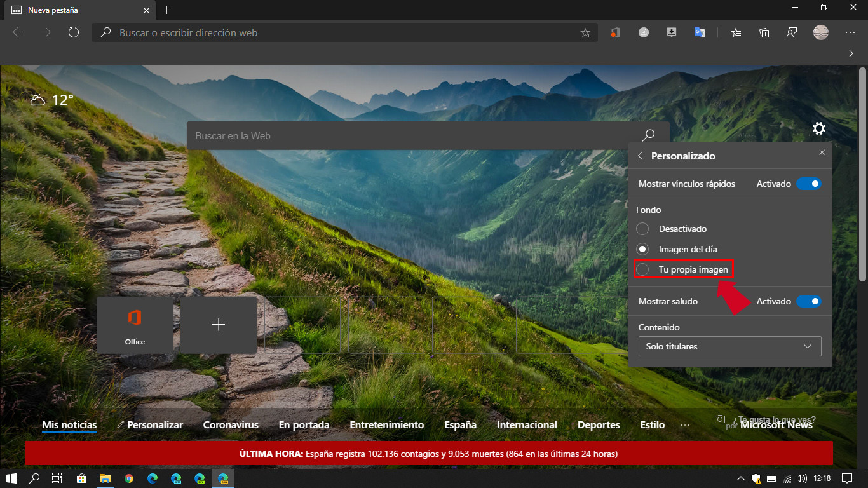Open the Deportes news section
868x488 pixels.
coord(598,424)
